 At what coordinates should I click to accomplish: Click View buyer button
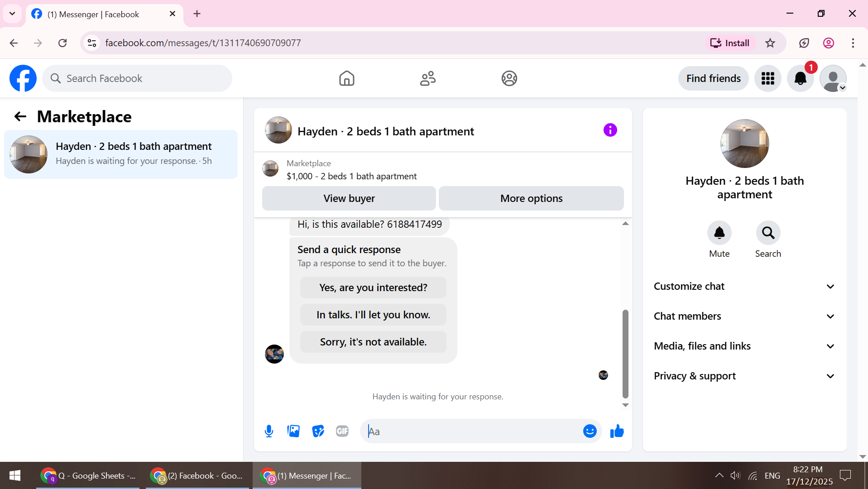pyautogui.click(x=349, y=198)
